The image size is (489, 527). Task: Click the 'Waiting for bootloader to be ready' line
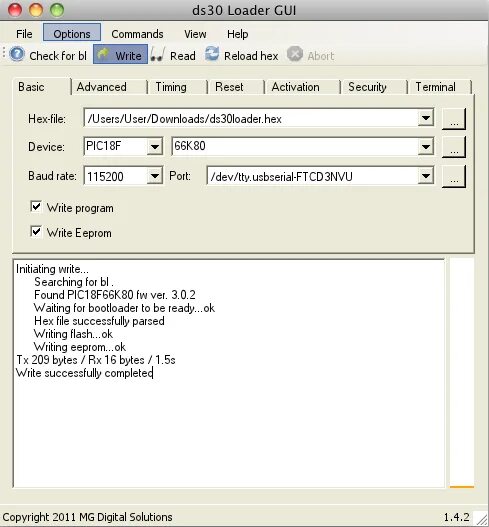[124, 308]
